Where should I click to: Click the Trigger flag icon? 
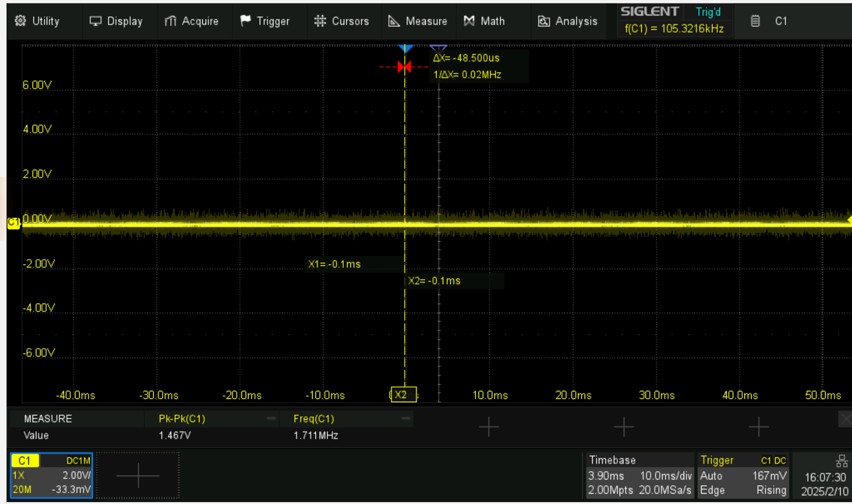pyautogui.click(x=245, y=21)
